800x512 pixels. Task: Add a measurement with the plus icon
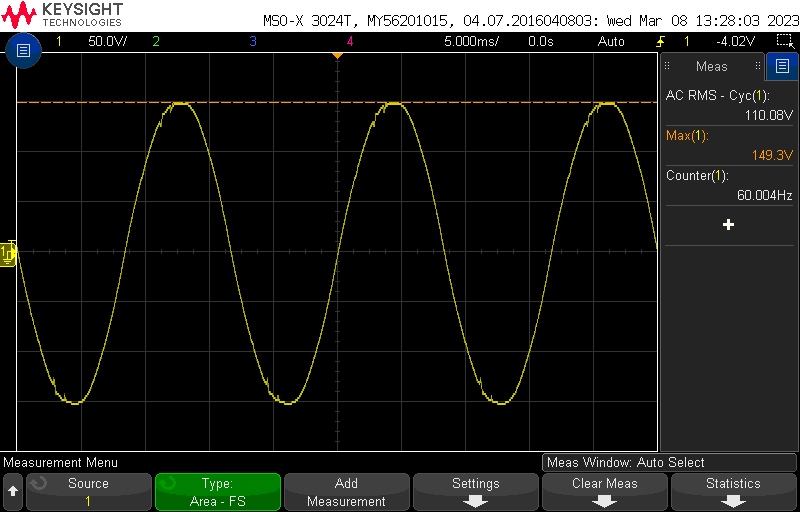729,225
